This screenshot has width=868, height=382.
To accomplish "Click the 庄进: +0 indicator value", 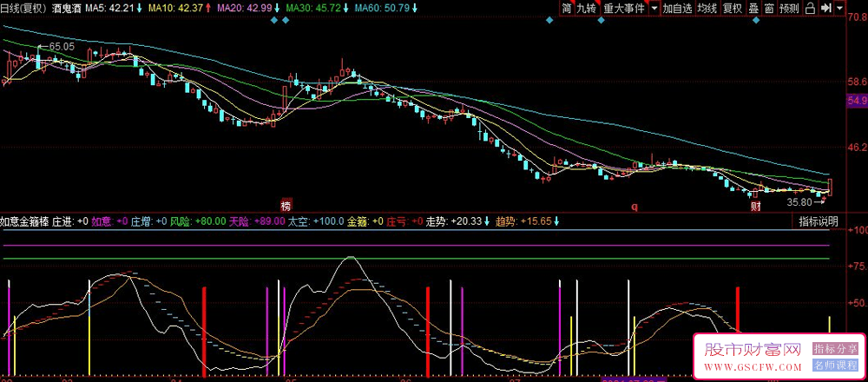I will point(69,221).
